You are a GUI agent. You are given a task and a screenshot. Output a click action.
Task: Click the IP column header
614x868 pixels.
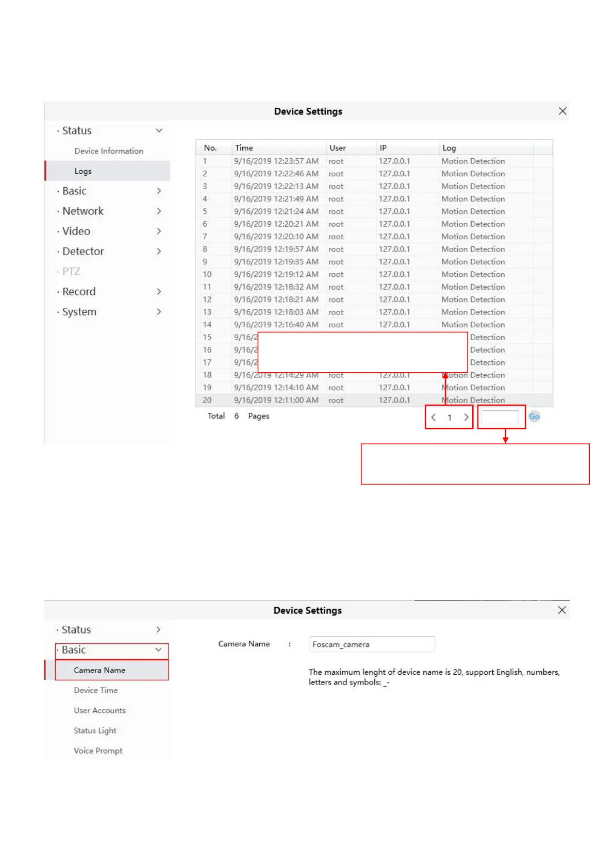pos(408,147)
